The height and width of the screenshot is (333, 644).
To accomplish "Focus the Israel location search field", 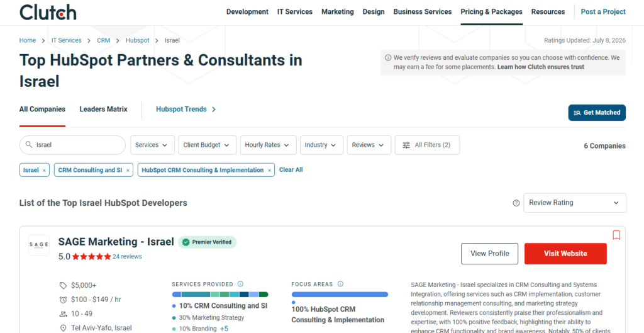I will 72,145.
